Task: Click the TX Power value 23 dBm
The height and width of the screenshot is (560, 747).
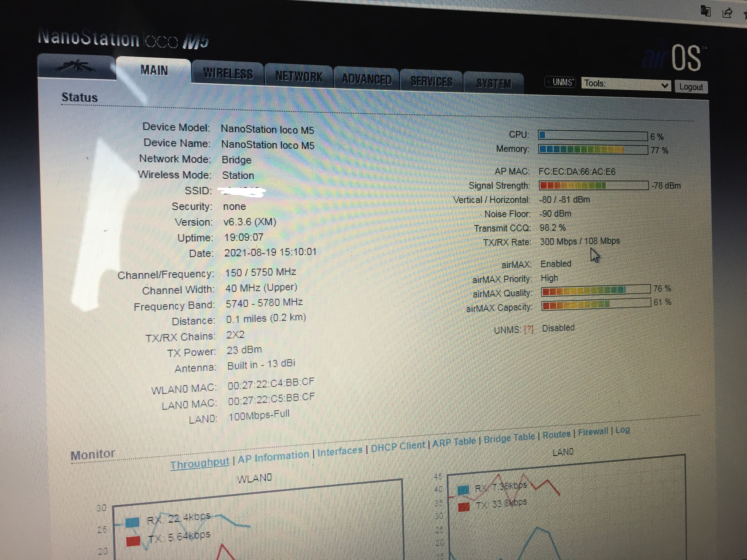Action: click(244, 350)
